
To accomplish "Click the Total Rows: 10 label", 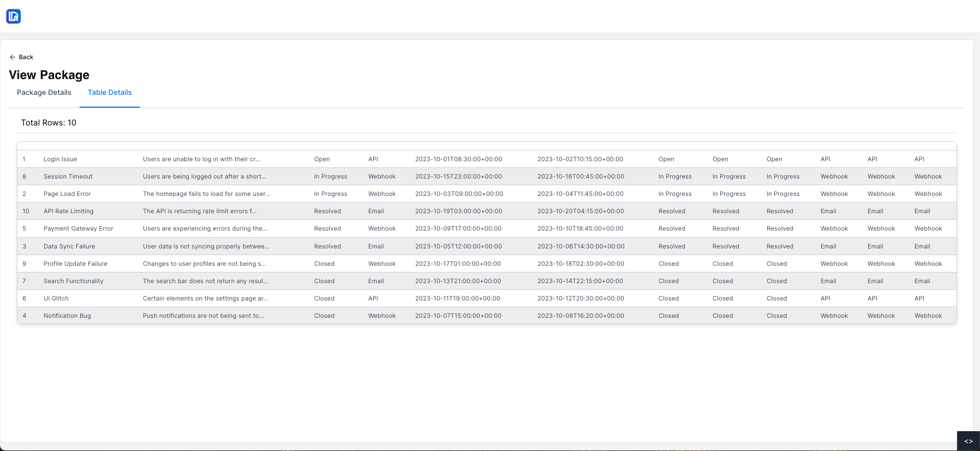I will [x=48, y=123].
